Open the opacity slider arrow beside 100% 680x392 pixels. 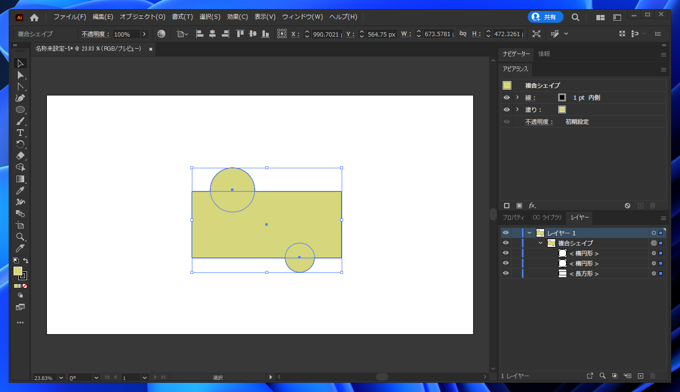point(144,34)
